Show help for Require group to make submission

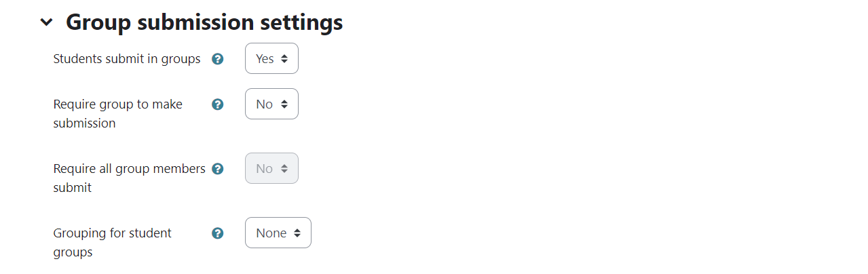point(218,104)
